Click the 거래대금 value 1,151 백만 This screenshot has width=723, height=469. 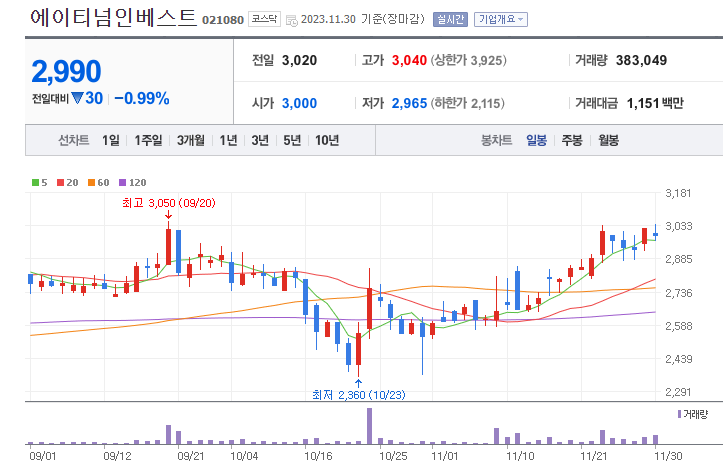click(x=655, y=103)
